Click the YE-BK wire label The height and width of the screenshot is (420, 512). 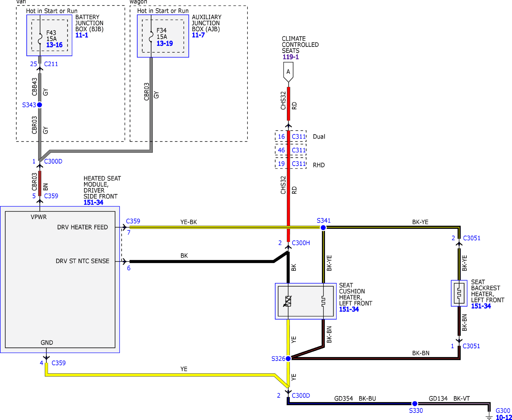pos(188,222)
